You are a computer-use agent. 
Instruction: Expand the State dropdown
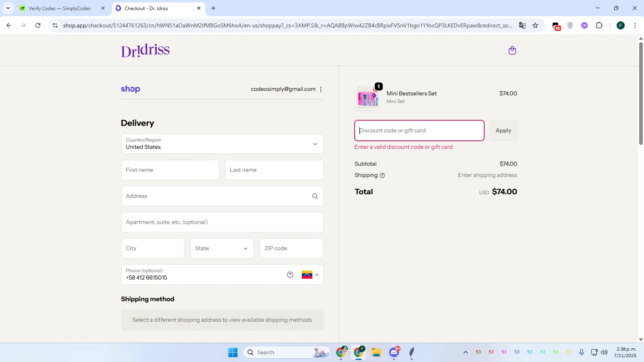pyautogui.click(x=222, y=248)
